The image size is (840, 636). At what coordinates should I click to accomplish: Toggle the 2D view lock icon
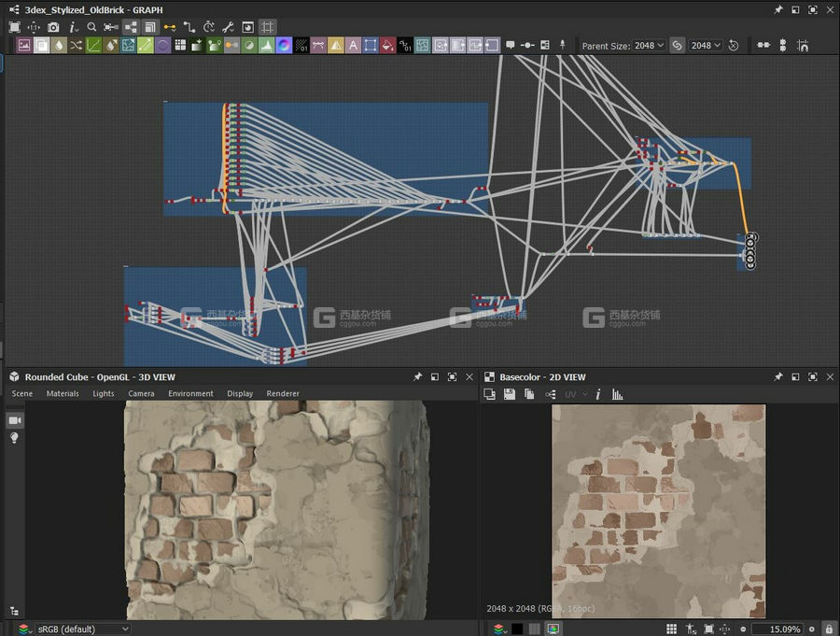pos(829,629)
